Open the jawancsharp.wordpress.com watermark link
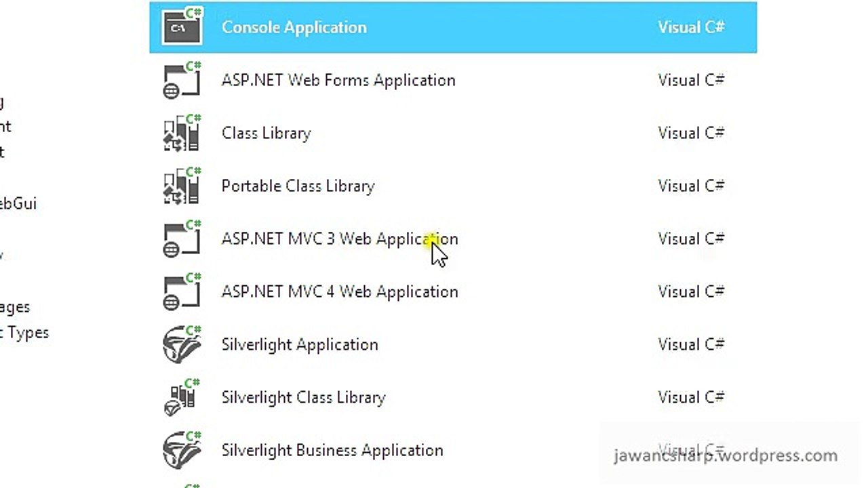The width and height of the screenshot is (868, 488). point(726,455)
